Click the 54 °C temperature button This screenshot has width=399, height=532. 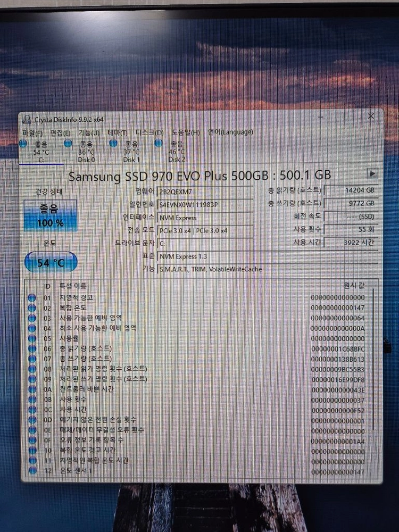[51, 262]
